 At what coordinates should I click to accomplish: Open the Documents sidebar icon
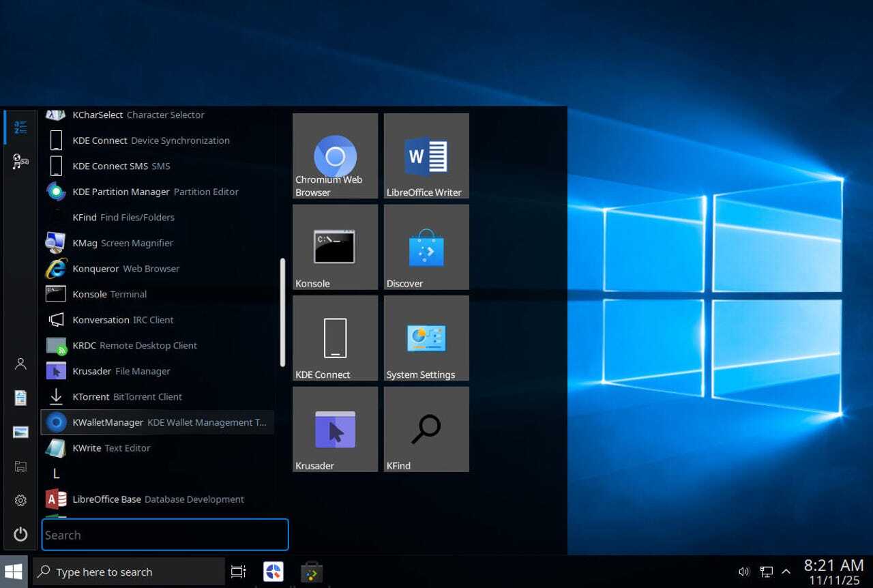20,398
